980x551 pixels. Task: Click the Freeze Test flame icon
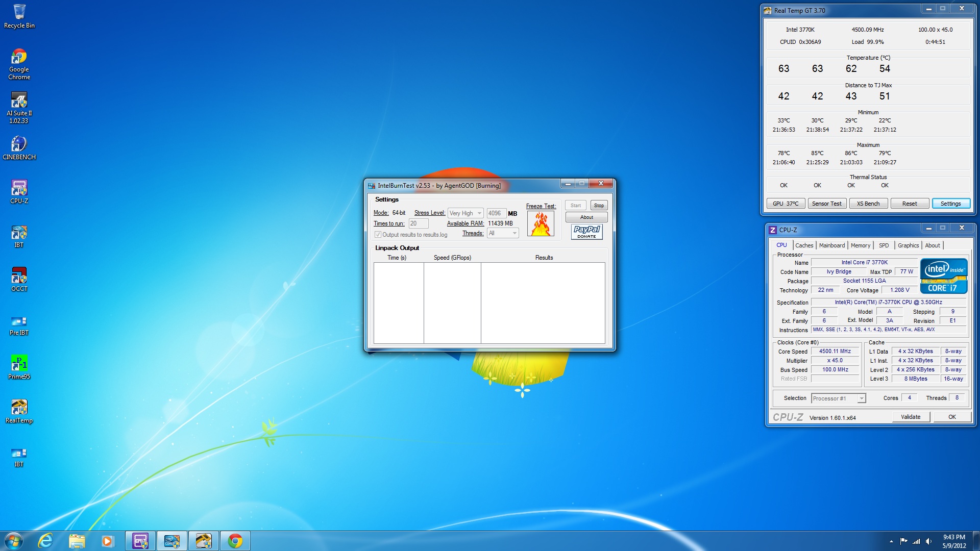(541, 223)
